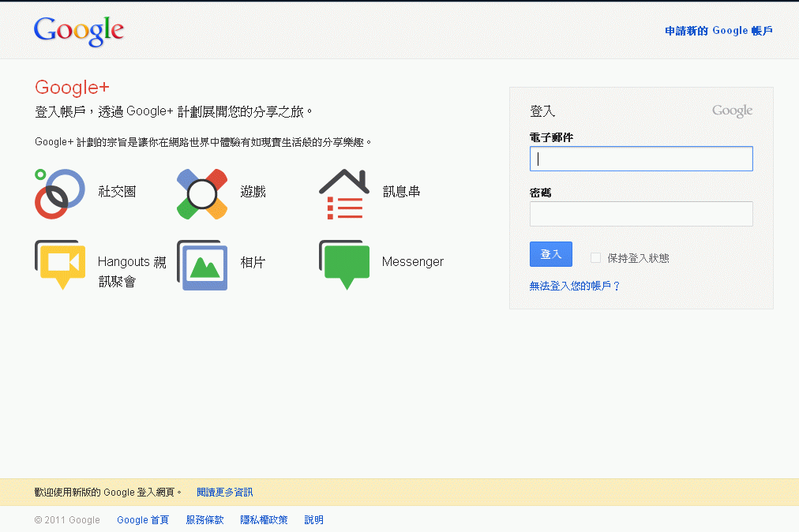Open Google 首頁 footer link

point(143,520)
